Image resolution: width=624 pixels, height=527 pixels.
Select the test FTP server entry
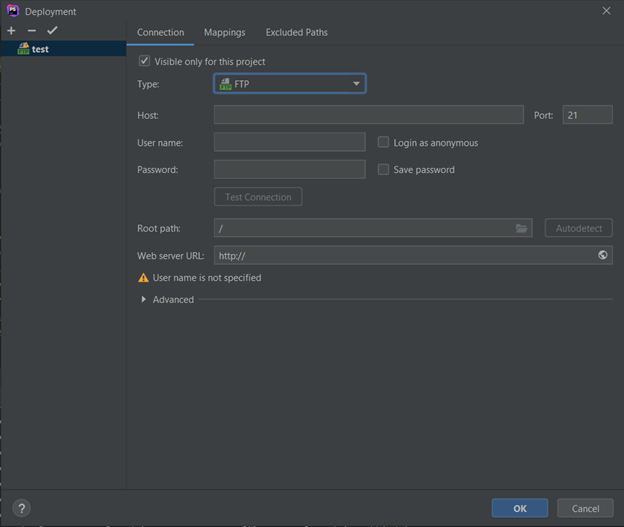[x=64, y=49]
